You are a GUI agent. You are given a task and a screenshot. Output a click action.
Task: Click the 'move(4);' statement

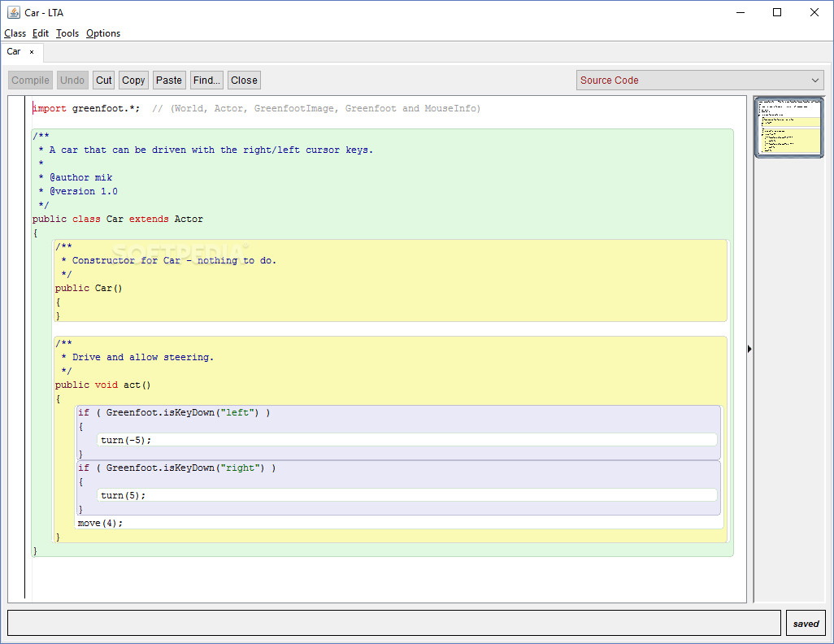100,524
